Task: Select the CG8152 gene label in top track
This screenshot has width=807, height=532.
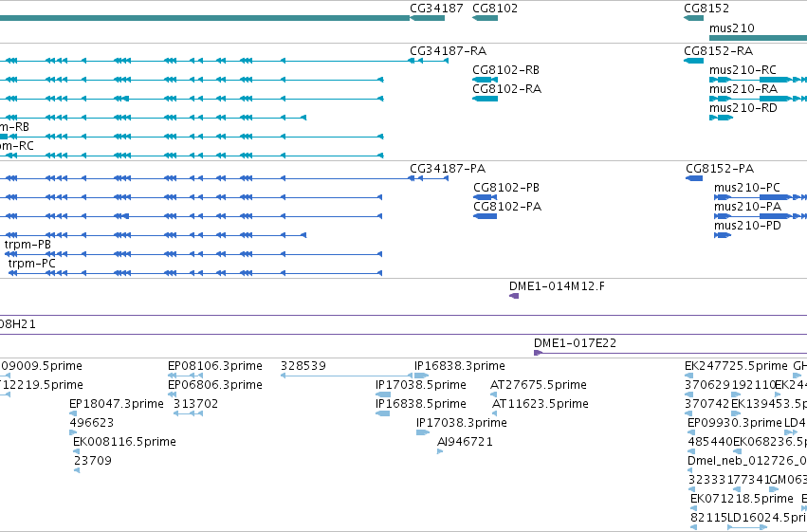Action: (706, 9)
